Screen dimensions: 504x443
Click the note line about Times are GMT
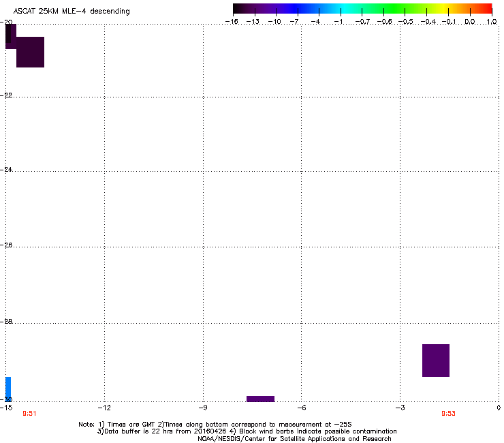coord(215,425)
